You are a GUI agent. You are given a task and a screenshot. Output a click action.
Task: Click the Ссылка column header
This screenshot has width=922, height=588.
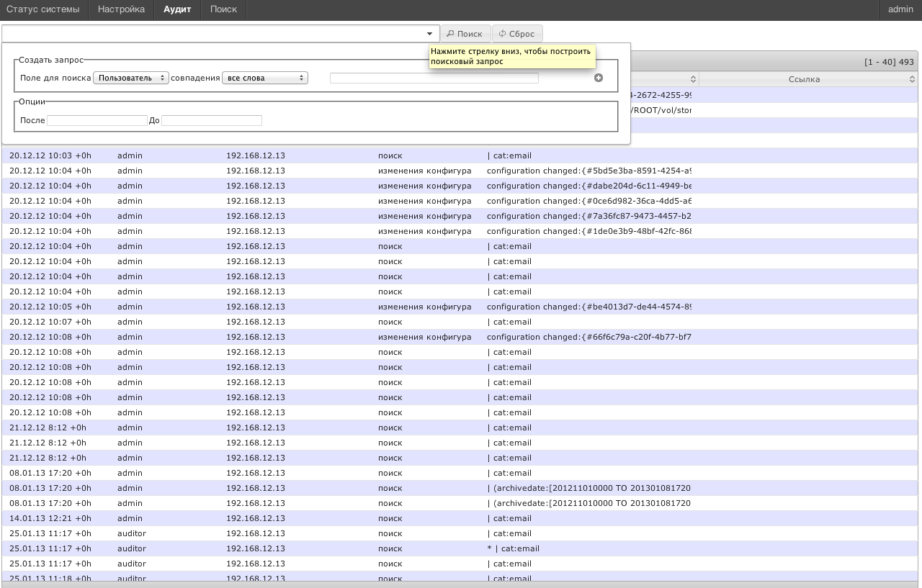point(804,79)
